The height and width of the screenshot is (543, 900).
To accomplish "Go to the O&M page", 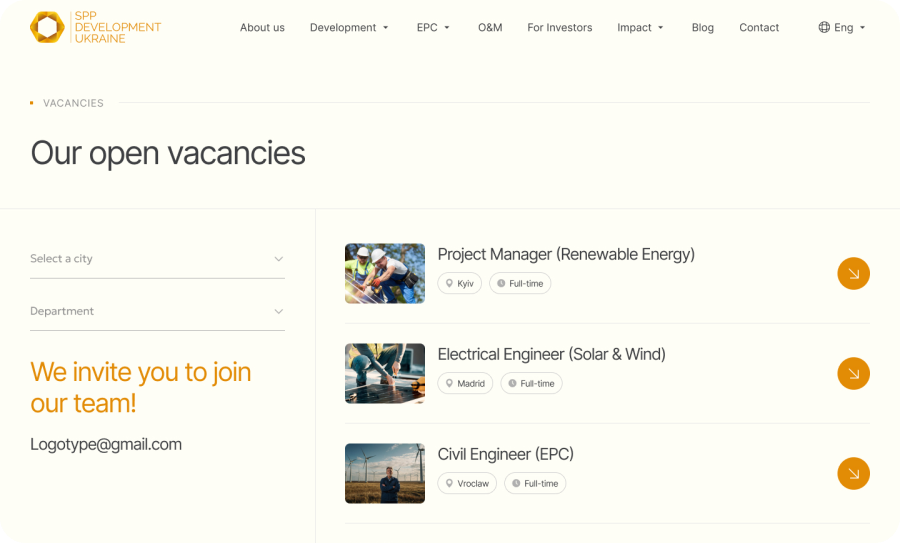I will pos(490,28).
